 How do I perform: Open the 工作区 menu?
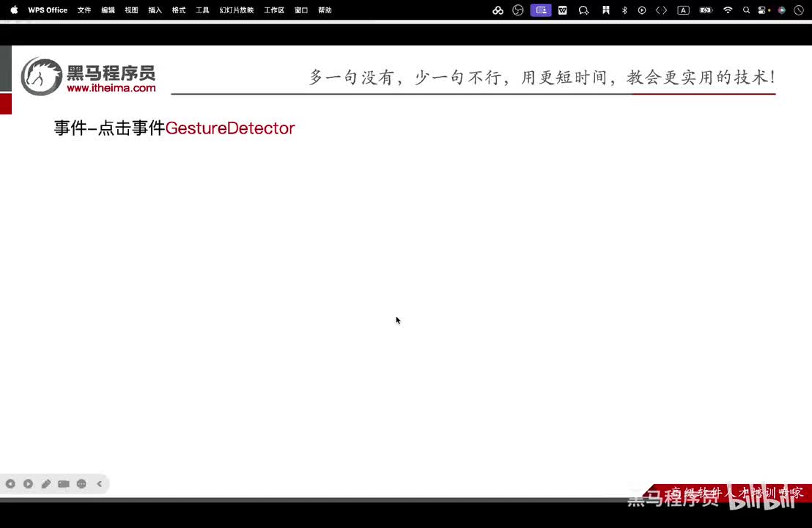(274, 10)
